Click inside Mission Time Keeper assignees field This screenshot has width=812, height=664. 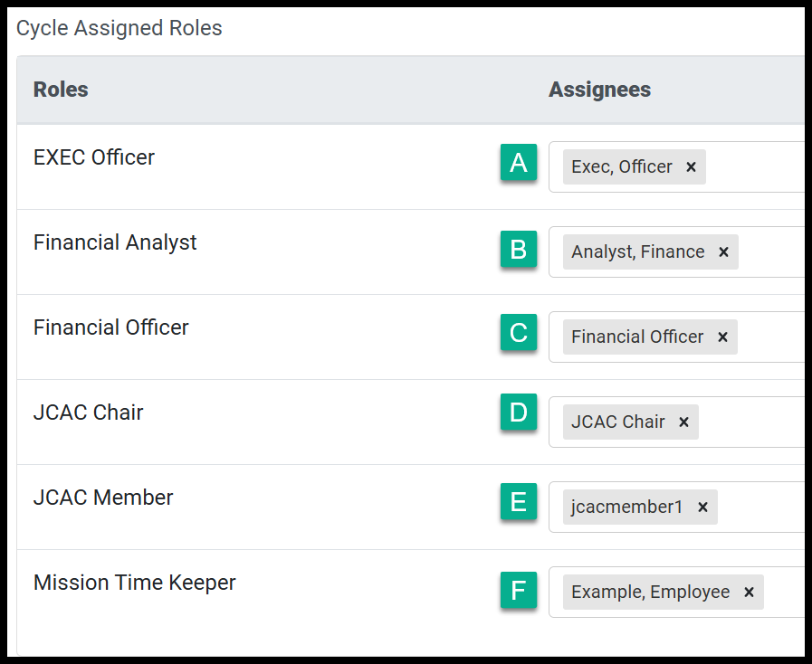785,592
